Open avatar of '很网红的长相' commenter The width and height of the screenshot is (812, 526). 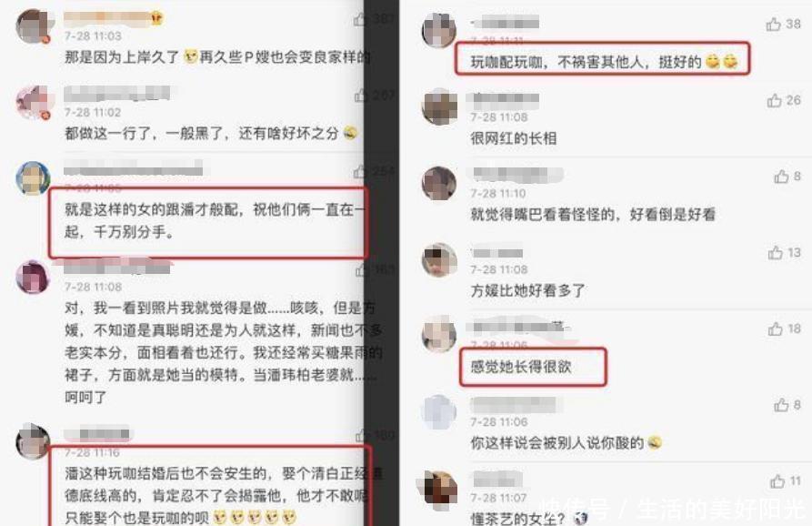tap(440, 106)
